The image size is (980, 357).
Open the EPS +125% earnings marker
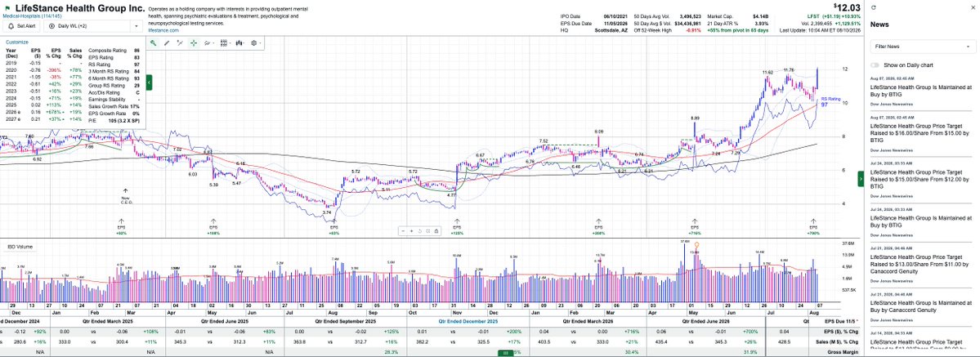(x=457, y=225)
